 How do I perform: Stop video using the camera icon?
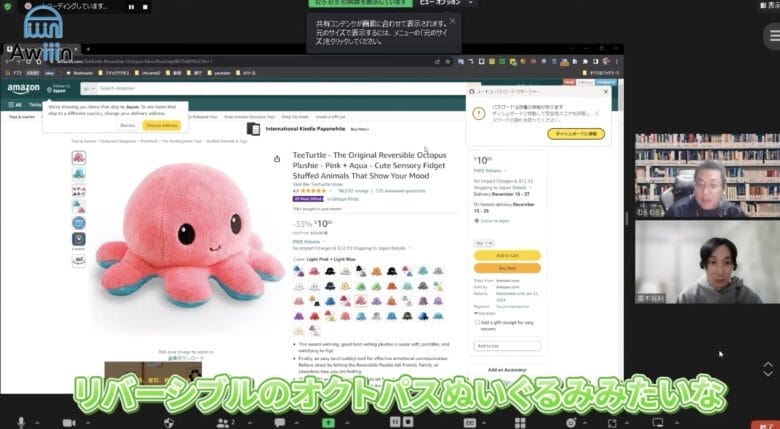point(69,423)
